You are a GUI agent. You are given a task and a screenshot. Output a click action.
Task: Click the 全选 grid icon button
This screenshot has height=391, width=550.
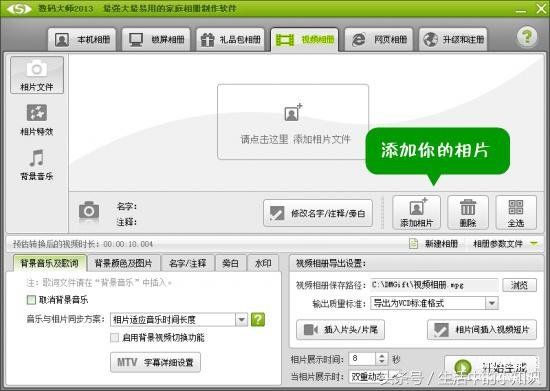pos(516,213)
